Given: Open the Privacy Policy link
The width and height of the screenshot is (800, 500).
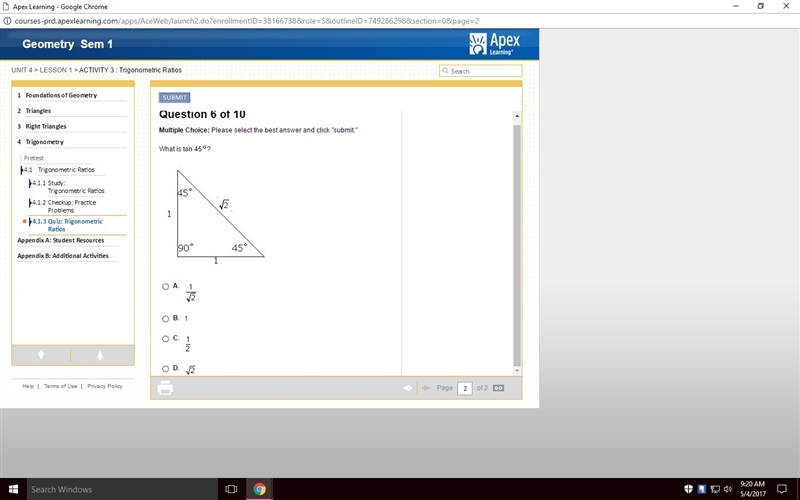Looking at the screenshot, I should [x=105, y=386].
